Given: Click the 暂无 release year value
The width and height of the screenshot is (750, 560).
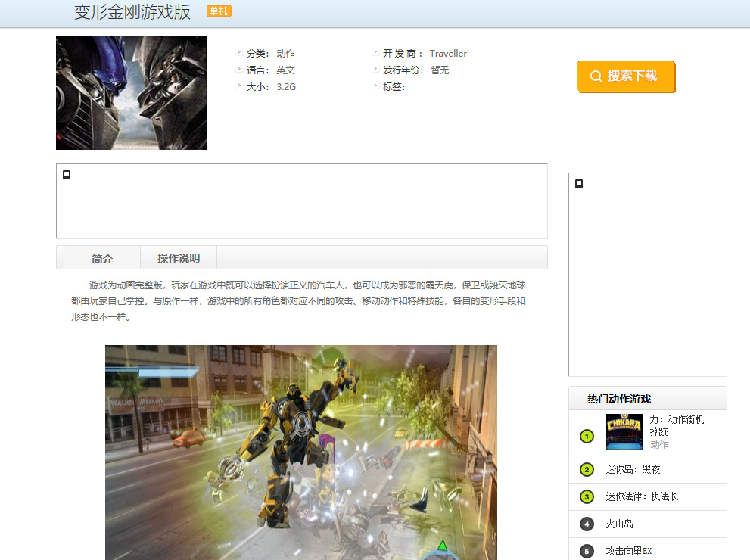Looking at the screenshot, I should pos(440,70).
